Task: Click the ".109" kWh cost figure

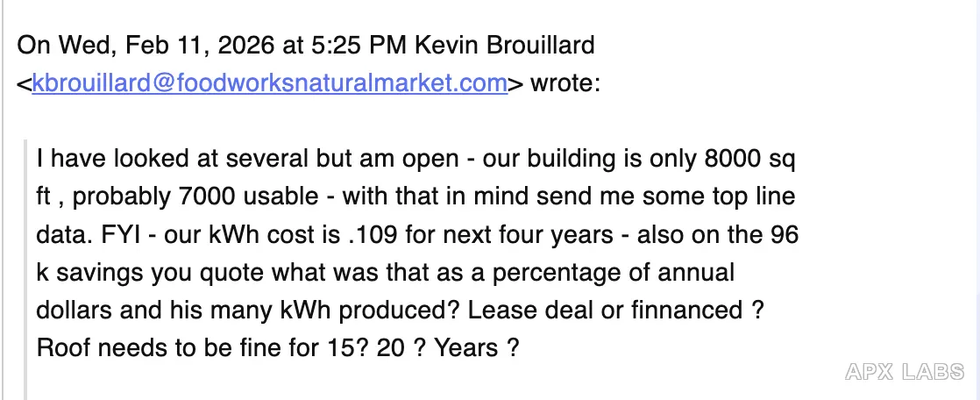Action: 372,234
